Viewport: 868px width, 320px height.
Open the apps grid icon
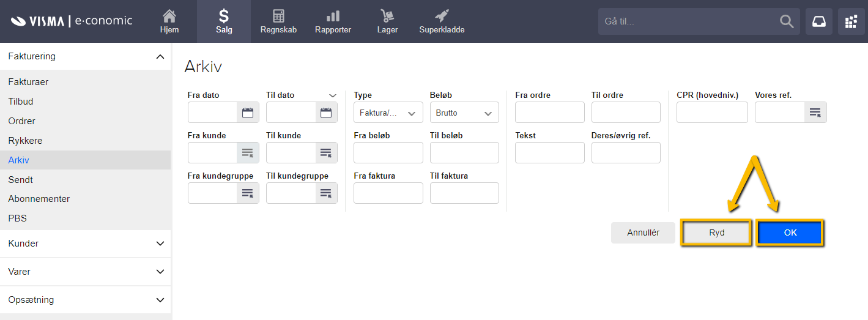[x=851, y=21]
